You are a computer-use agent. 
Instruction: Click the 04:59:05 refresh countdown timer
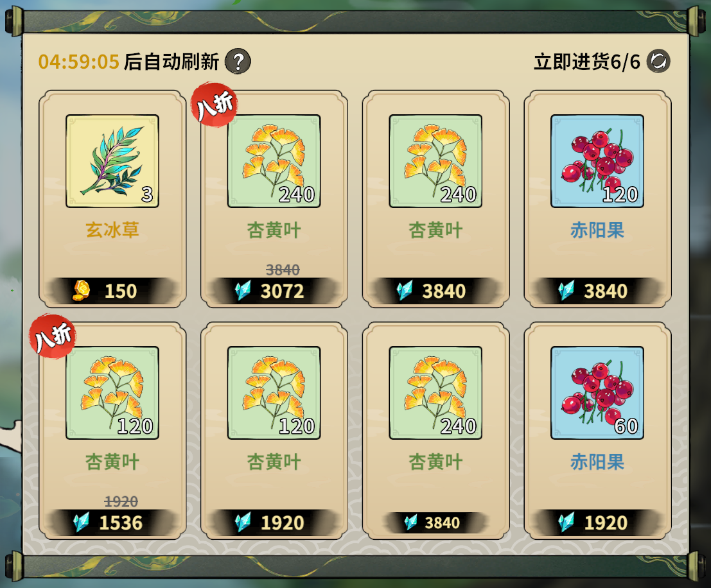[79, 62]
